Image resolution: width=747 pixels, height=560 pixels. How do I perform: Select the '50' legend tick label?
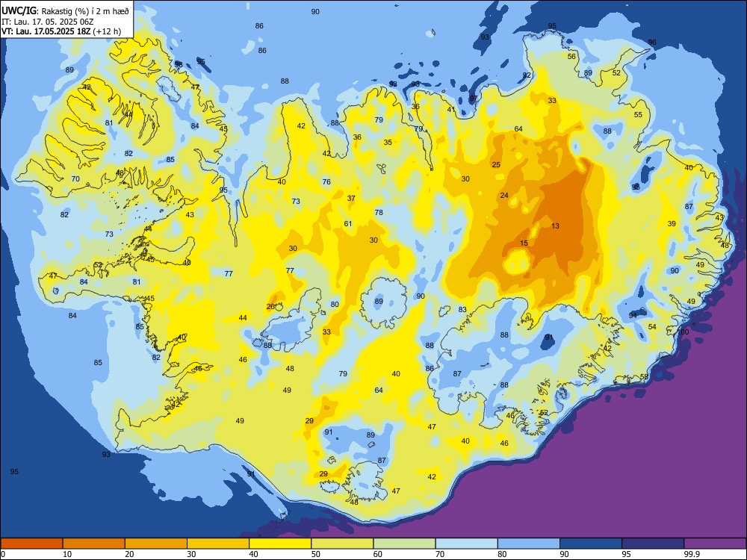tap(316, 554)
